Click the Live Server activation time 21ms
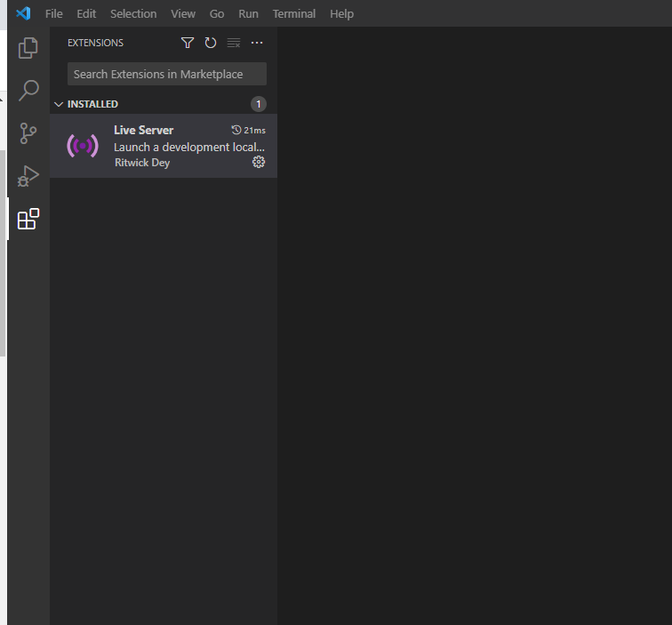This screenshot has height=625, width=672. (x=249, y=130)
